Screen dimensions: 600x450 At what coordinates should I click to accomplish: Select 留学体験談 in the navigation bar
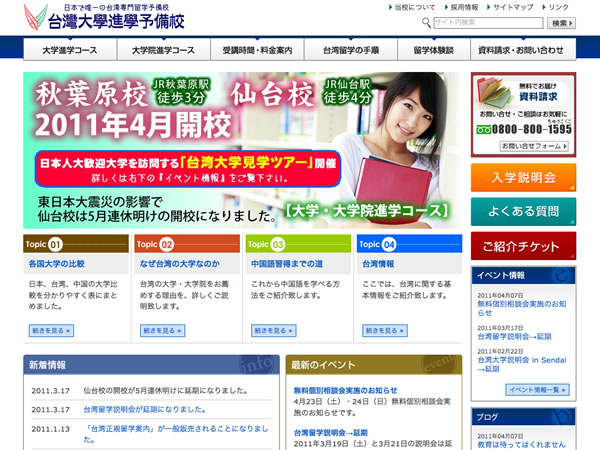[x=432, y=50]
